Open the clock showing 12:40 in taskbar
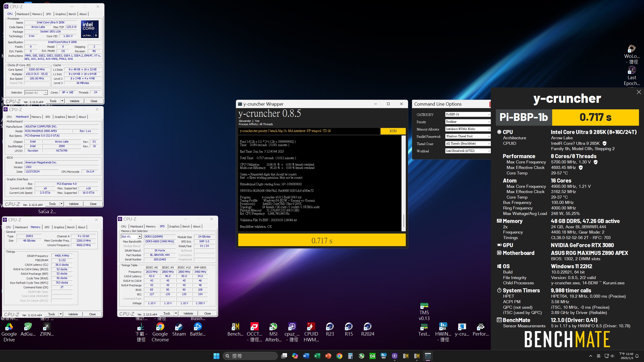644x362 pixels. pos(626,356)
